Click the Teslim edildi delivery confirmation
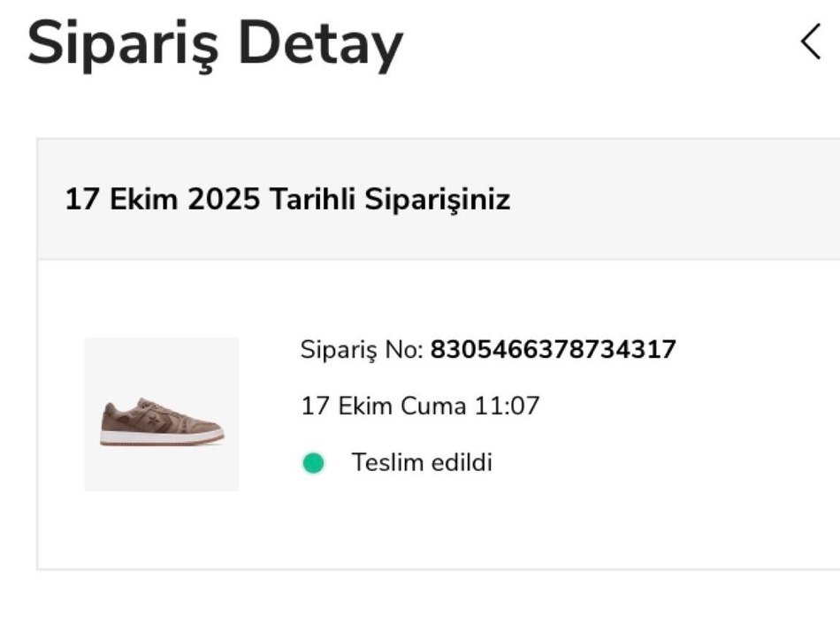The height and width of the screenshot is (638, 840). (423, 460)
